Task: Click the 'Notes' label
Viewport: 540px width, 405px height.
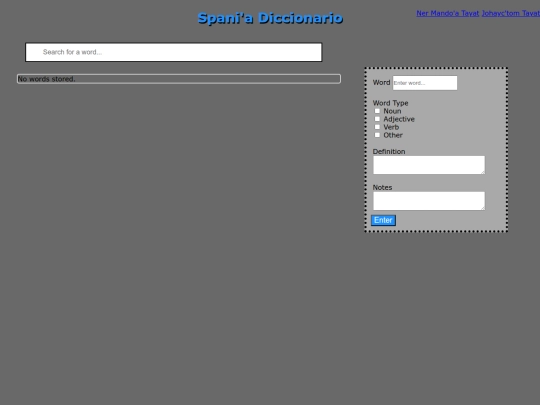Action: (382, 187)
